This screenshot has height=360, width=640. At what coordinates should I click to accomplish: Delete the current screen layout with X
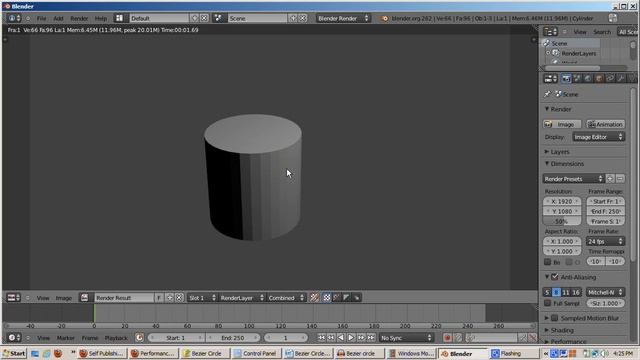click(204, 18)
